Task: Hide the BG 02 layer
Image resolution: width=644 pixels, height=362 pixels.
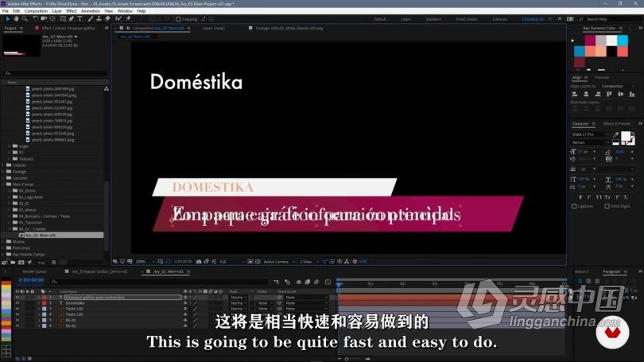Action: click(x=17, y=326)
